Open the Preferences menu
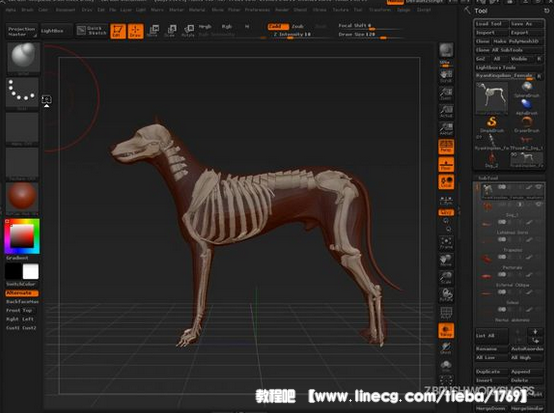The image size is (554, 413). click(257, 10)
